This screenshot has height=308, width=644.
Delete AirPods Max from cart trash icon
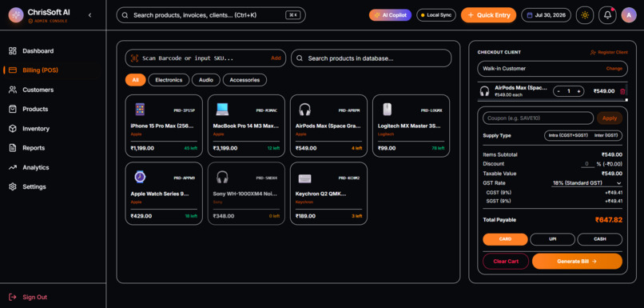[x=622, y=91]
